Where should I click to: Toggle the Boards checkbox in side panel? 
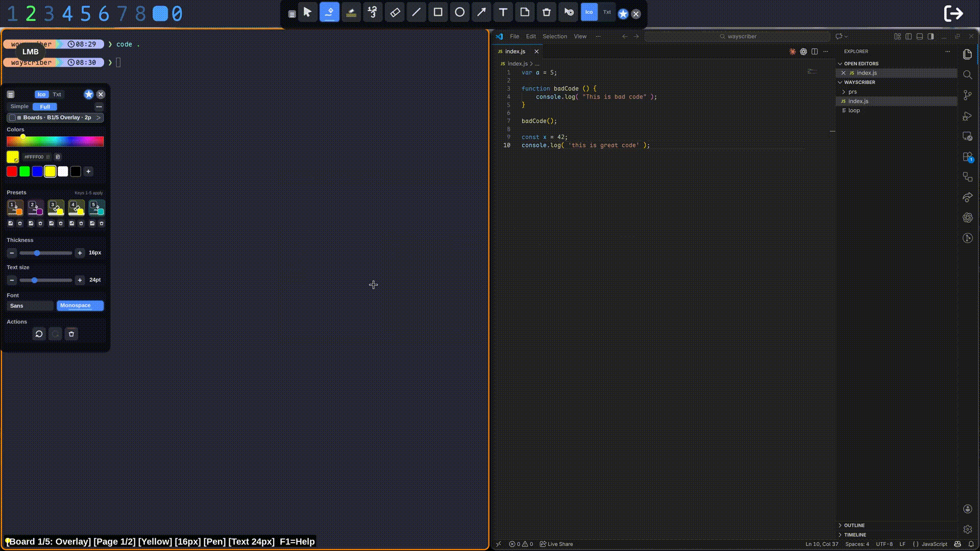click(x=12, y=118)
